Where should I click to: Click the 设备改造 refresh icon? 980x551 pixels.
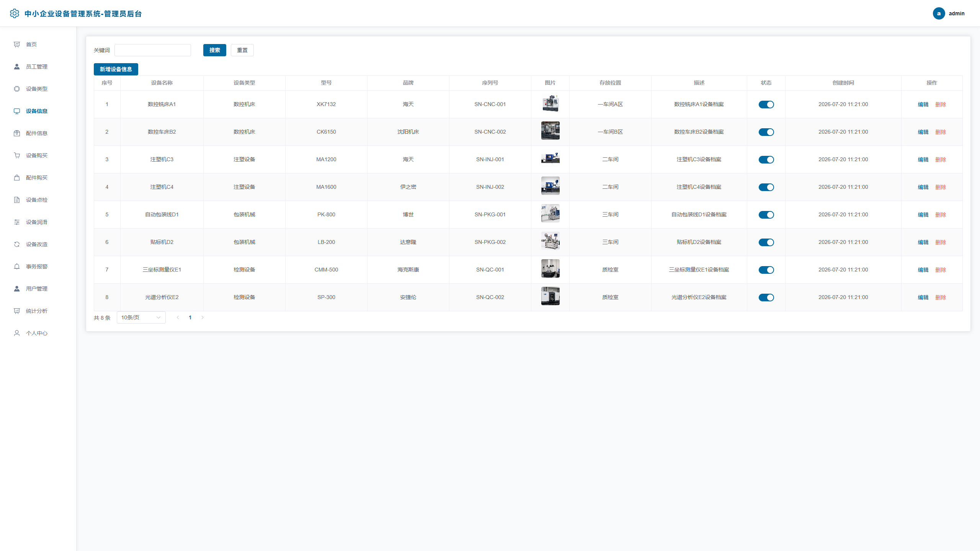pos(17,244)
